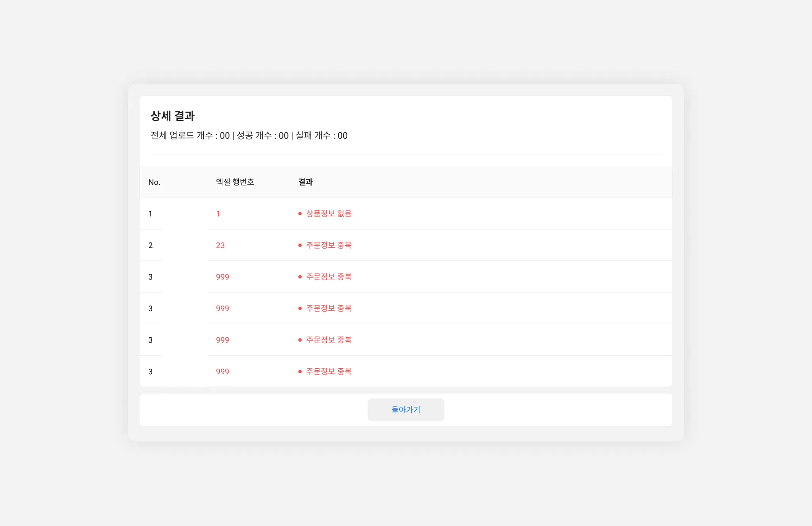The width and height of the screenshot is (812, 526).
Task: Click red status dot in Excel row 23
Action: (x=300, y=245)
